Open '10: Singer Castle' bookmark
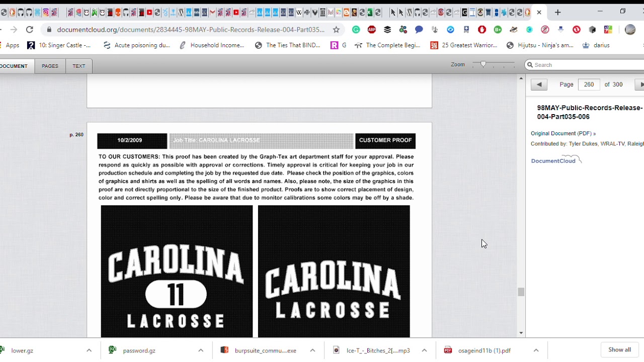The image size is (644, 362). click(59, 45)
